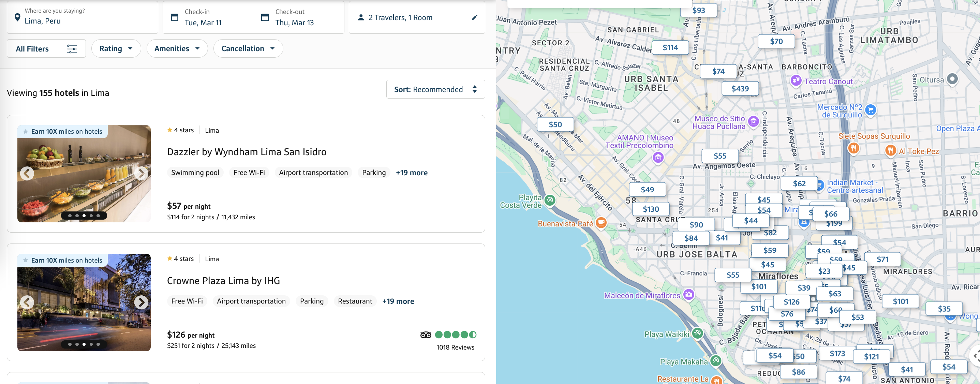Select the $114 price marker on map
Screen dimensions: 980x384
[670, 47]
